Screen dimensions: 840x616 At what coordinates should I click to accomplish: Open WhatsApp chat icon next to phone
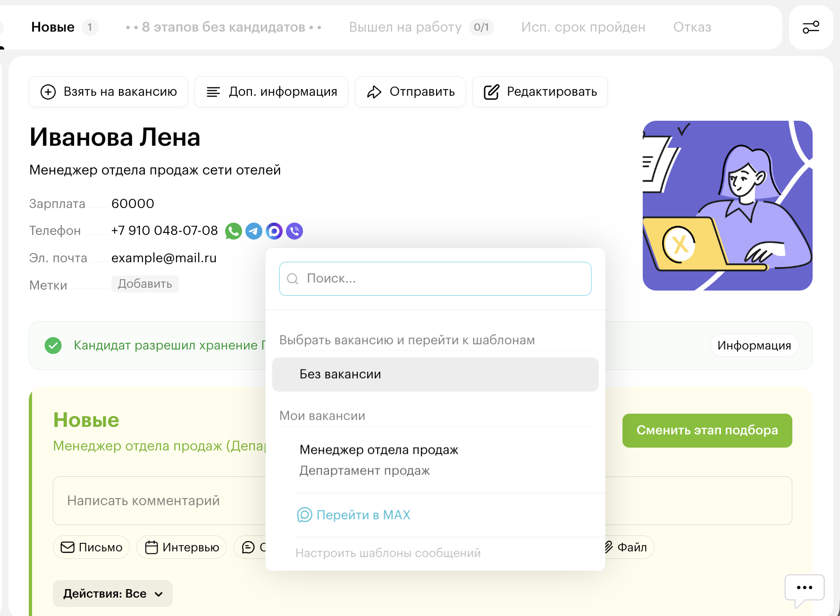[x=233, y=231]
